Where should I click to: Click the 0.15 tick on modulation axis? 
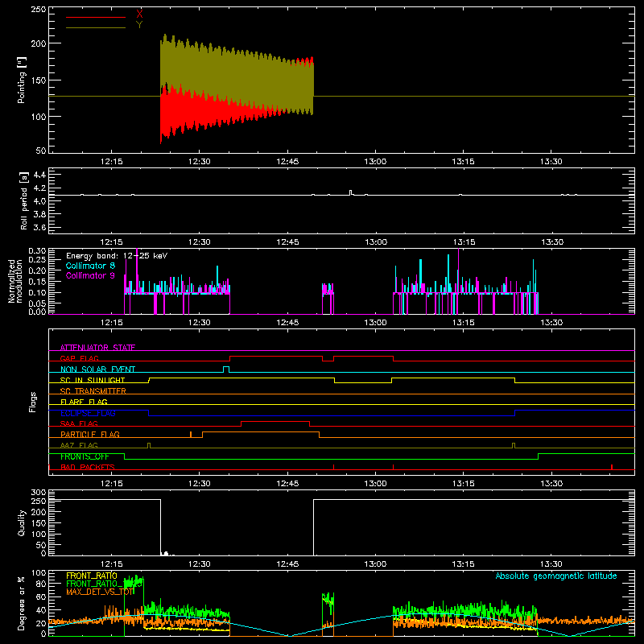(37, 282)
